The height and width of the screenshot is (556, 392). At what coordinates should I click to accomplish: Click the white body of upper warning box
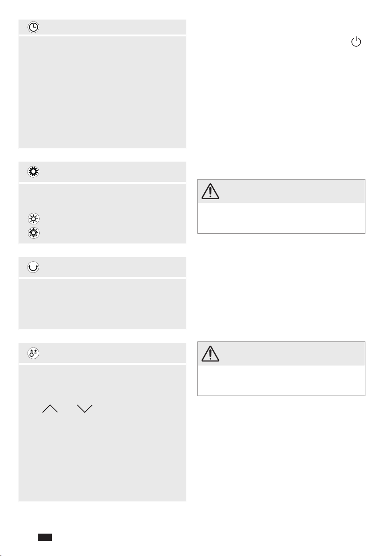281,218
